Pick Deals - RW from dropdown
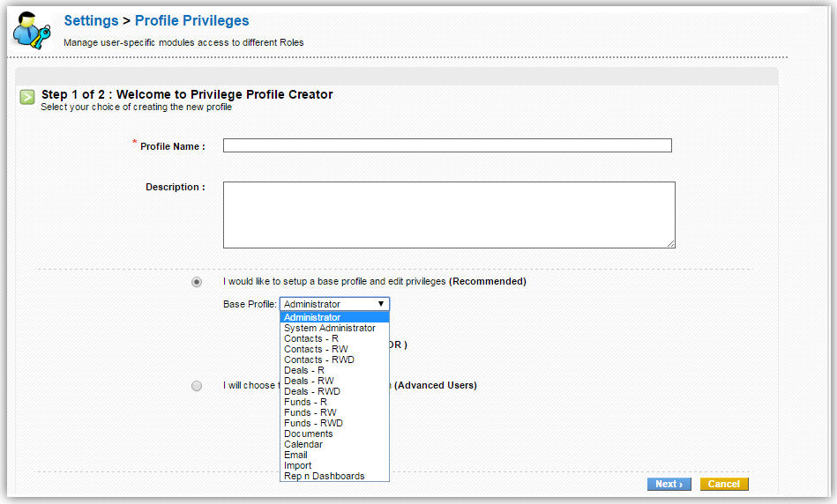The height and width of the screenshot is (504, 837). [309, 381]
